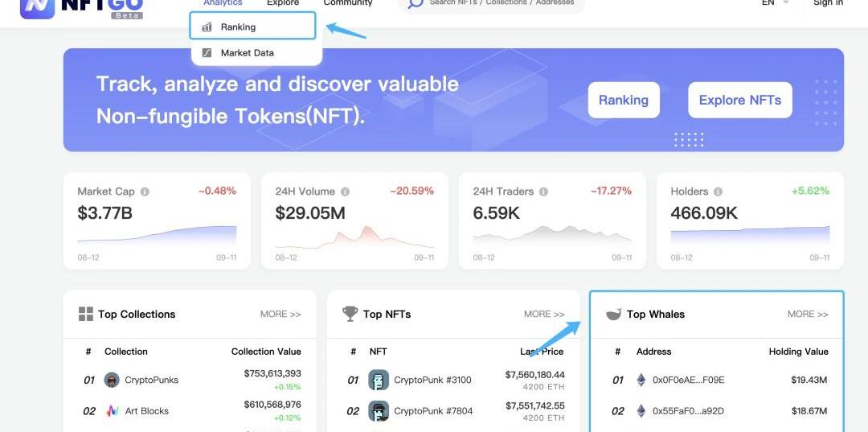Expand the Explore menu
This screenshot has width=868, height=432.
coord(283,3)
